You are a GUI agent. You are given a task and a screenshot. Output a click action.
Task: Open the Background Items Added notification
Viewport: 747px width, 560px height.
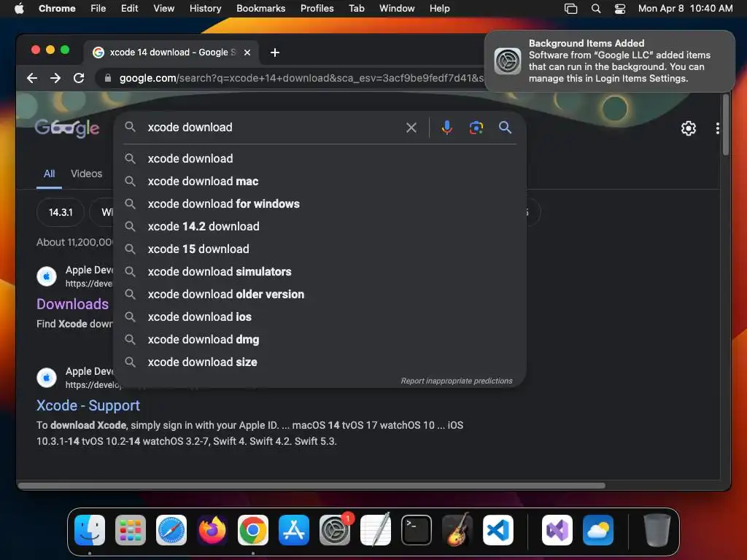[x=610, y=61]
